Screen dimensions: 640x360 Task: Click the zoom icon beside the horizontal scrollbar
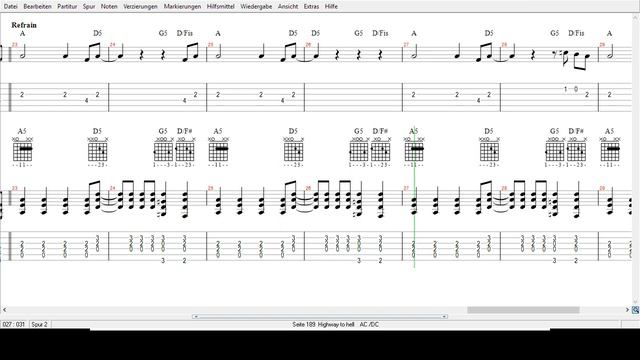click(636, 310)
